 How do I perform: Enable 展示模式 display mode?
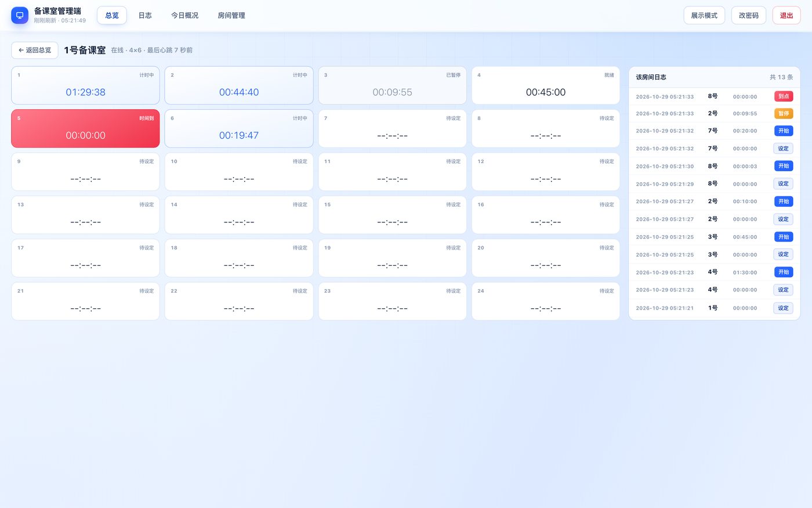704,16
